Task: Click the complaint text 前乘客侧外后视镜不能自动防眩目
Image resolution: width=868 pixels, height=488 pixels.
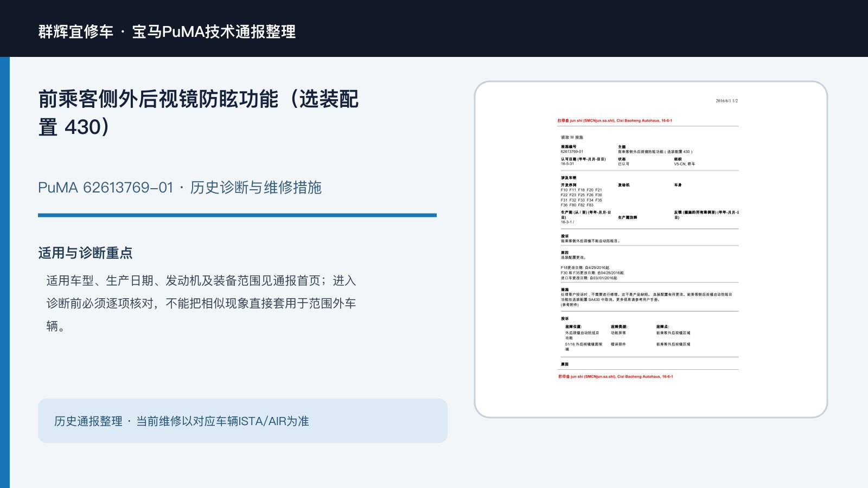Action: click(590, 241)
